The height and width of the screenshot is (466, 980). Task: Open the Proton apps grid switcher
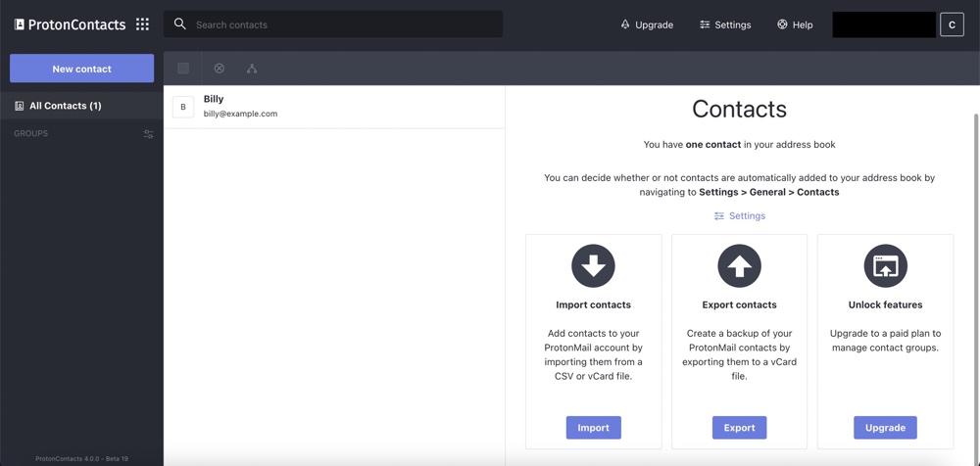[142, 24]
